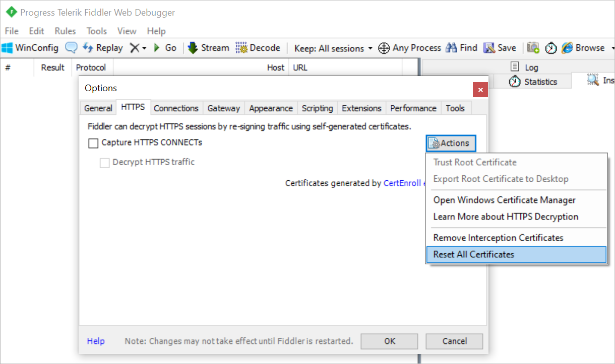Viewport: 615px width, 364px height.
Task: Select Reset All Certificates menu item
Action: coord(516,254)
